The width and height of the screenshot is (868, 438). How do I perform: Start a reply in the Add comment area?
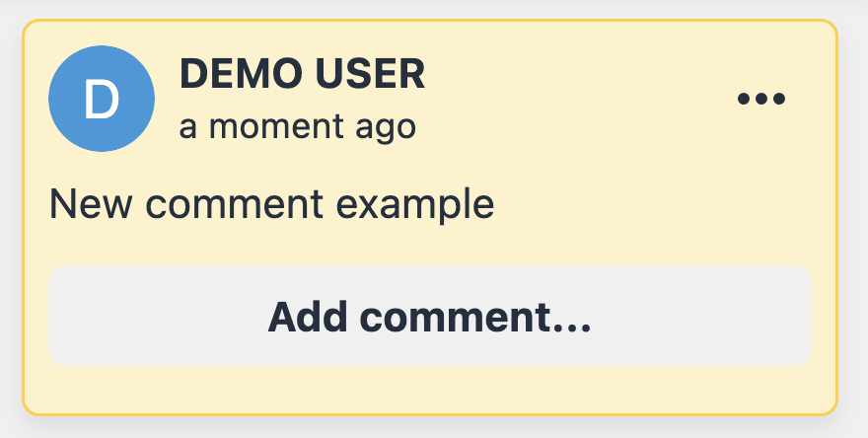coord(430,316)
